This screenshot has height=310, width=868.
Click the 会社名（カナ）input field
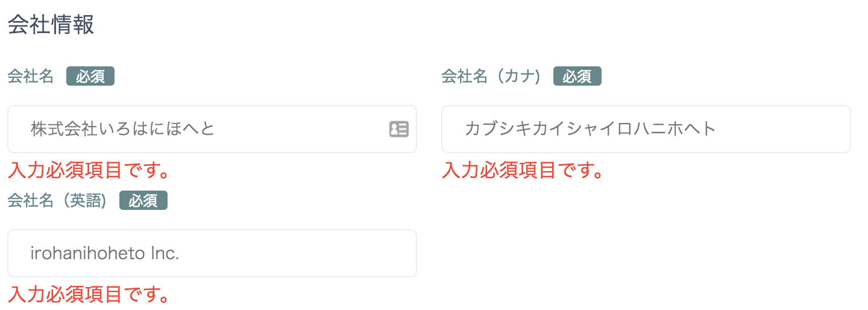(646, 129)
